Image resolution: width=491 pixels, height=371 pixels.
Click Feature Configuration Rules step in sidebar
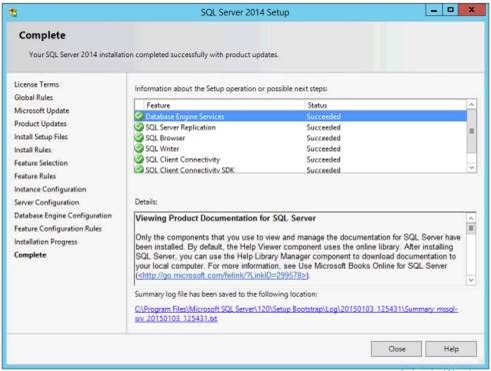tap(58, 229)
